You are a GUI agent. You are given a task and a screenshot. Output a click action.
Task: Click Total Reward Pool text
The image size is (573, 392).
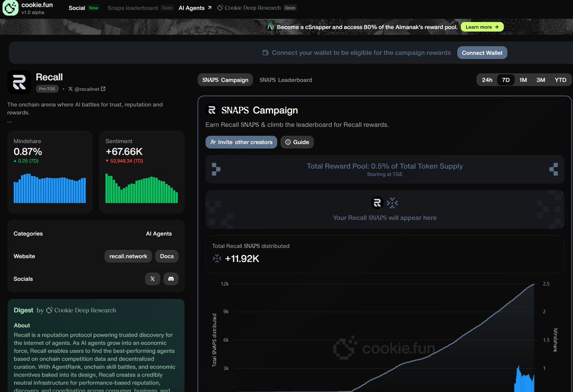[x=385, y=166]
